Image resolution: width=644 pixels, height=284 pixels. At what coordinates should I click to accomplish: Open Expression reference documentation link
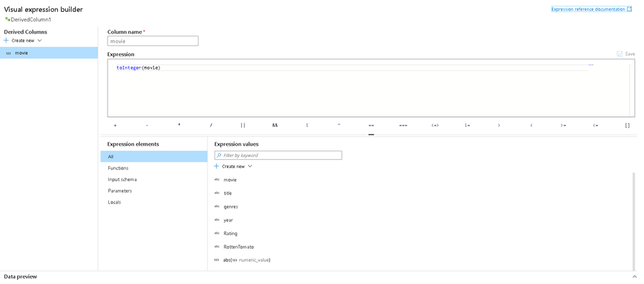click(x=591, y=9)
